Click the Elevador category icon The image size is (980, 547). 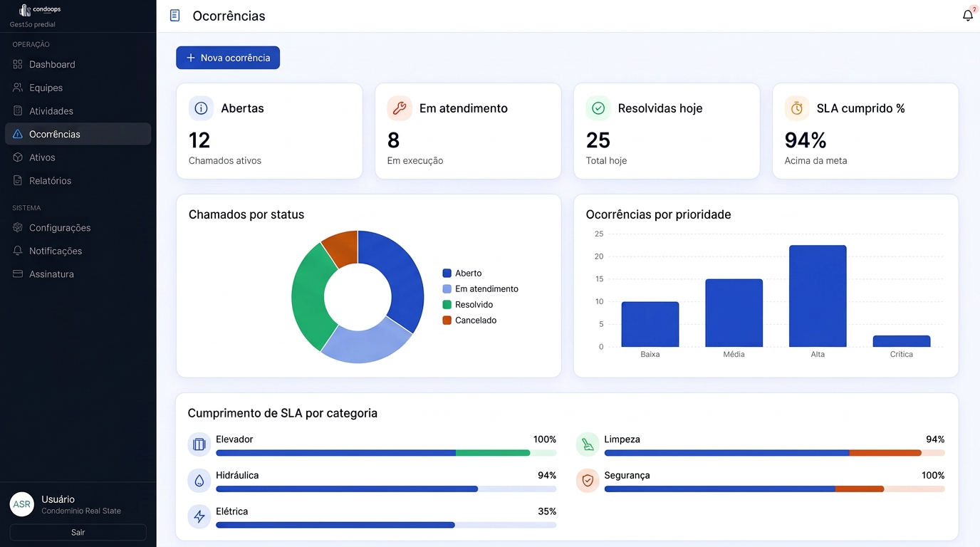point(199,444)
